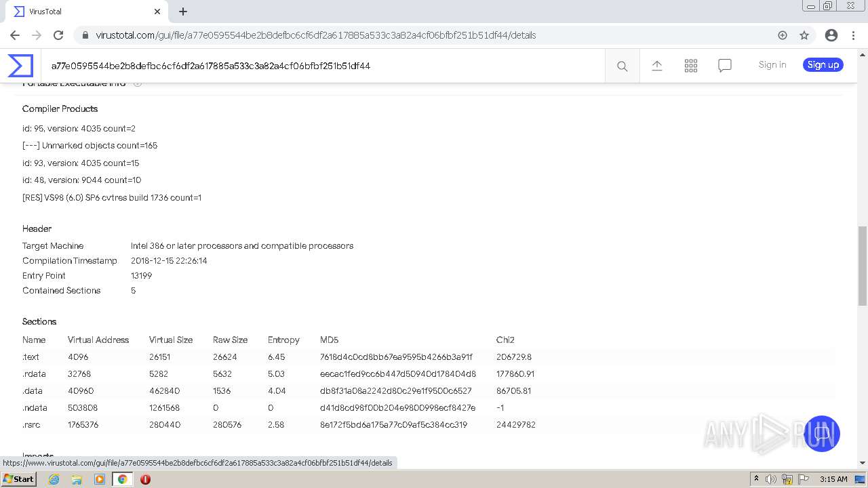
Task: Click the blue chat bubble button
Action: (x=821, y=434)
